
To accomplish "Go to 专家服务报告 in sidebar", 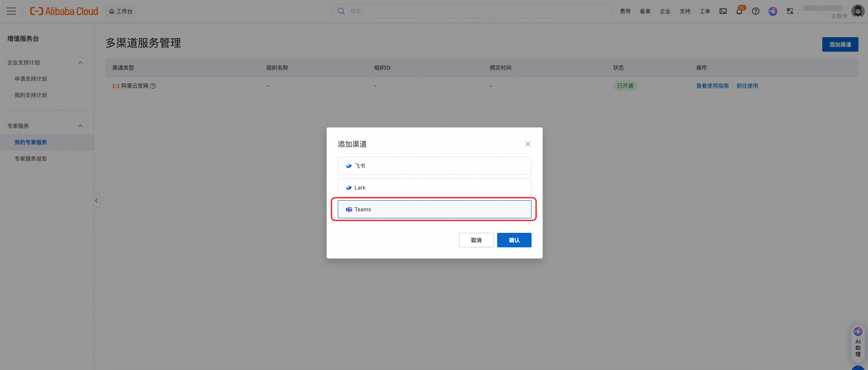I will [31, 158].
